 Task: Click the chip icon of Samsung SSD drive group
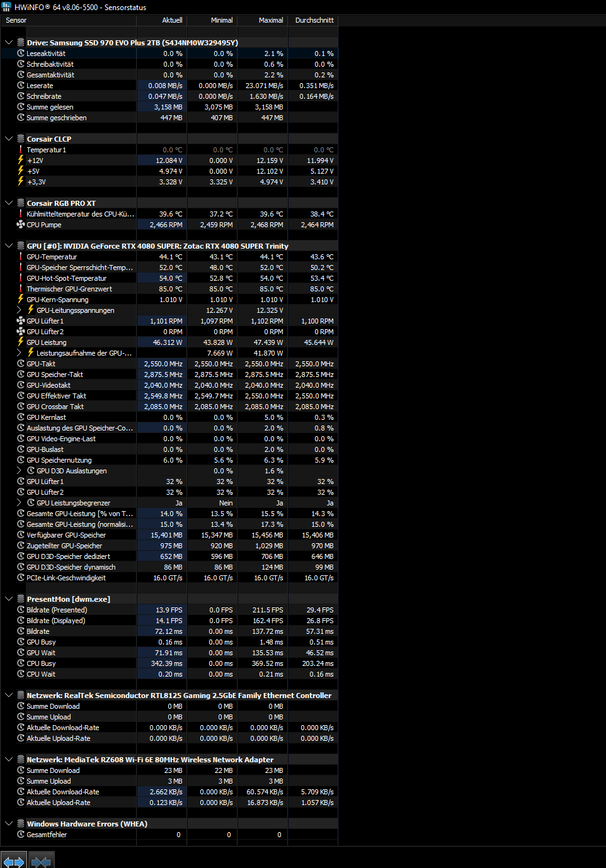[21, 43]
